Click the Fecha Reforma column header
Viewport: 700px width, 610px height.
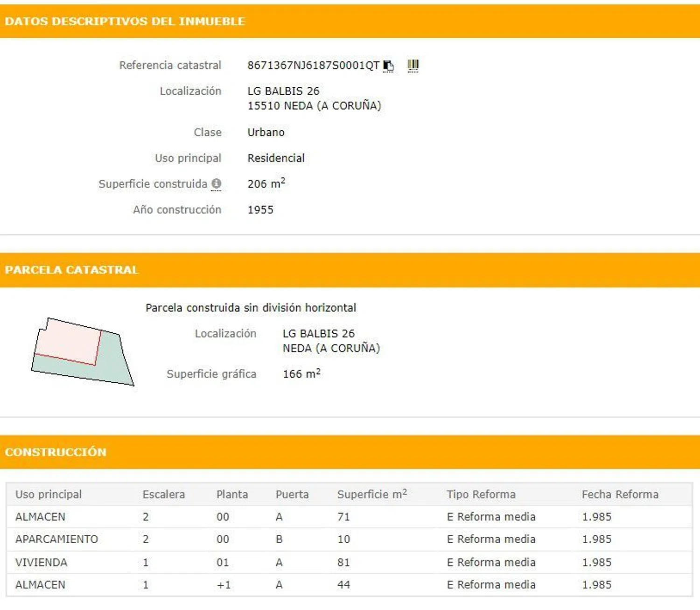click(620, 494)
